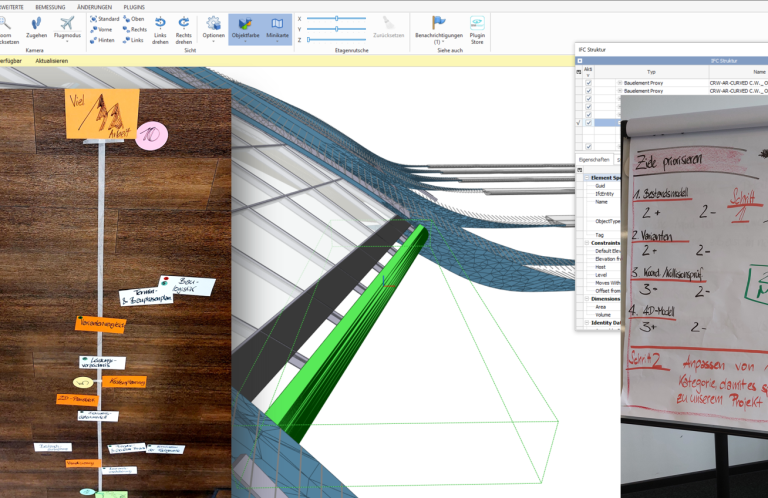Toggle the fifth Akt checkbox in IFC Struktur
Screen dimensions: 768x498
(x=589, y=115)
